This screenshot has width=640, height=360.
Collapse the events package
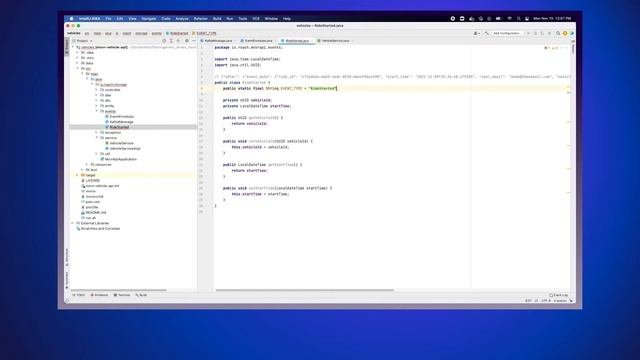(x=97, y=111)
